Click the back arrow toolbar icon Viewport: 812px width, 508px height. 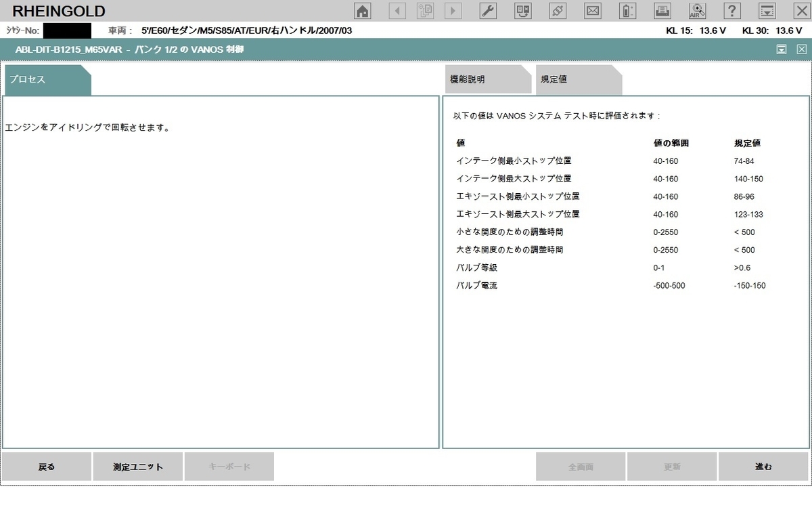click(397, 10)
